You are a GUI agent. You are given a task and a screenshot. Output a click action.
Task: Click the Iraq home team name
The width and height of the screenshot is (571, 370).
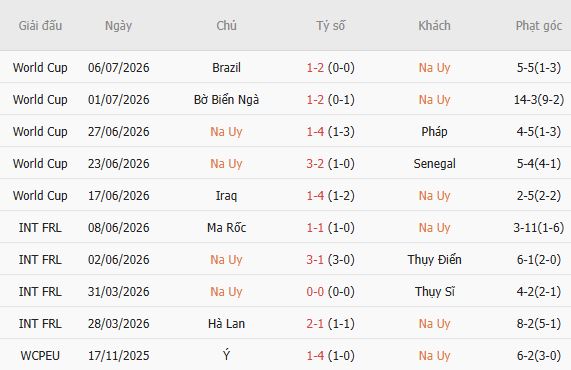coord(226,196)
